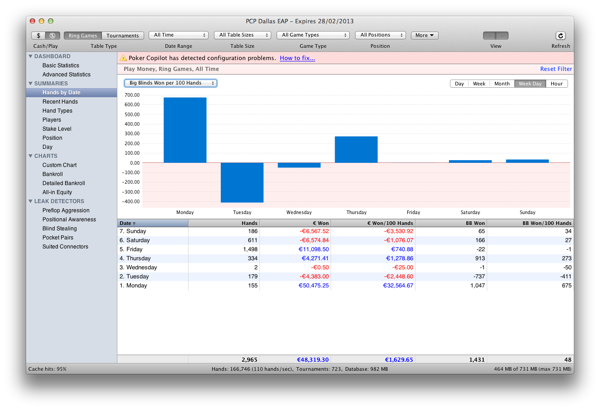Select the 5. Friday table row
The image size is (600, 410).
(x=345, y=249)
